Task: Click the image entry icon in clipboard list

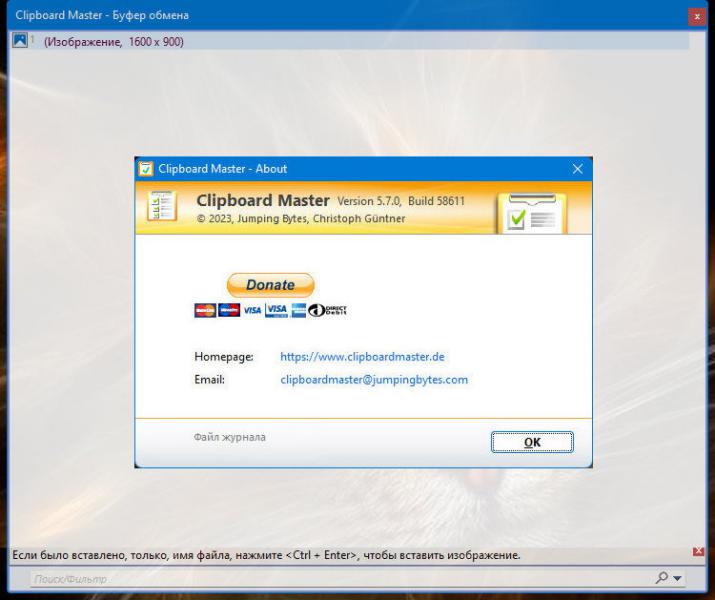Action: point(20,40)
